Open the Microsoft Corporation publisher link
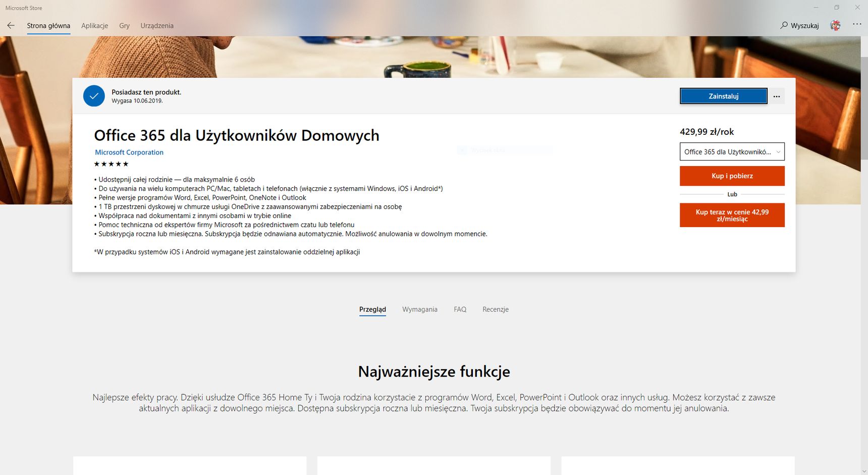Image resolution: width=868 pixels, height=475 pixels. (129, 152)
